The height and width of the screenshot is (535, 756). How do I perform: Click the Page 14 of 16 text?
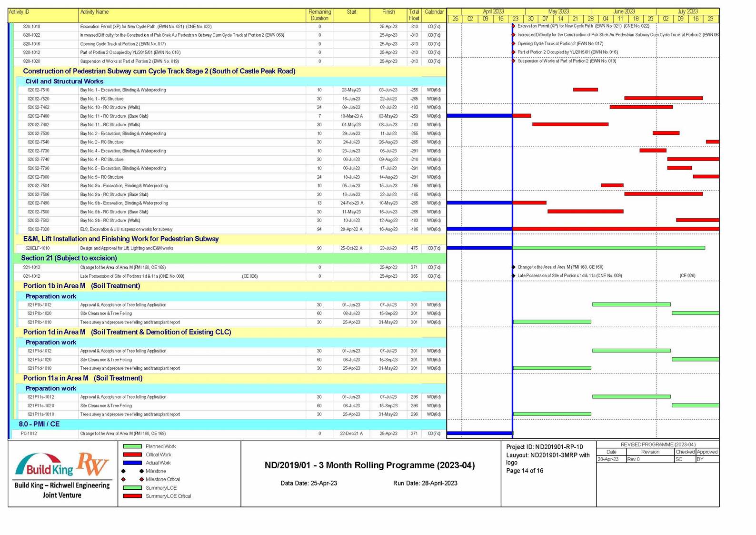[525, 471]
